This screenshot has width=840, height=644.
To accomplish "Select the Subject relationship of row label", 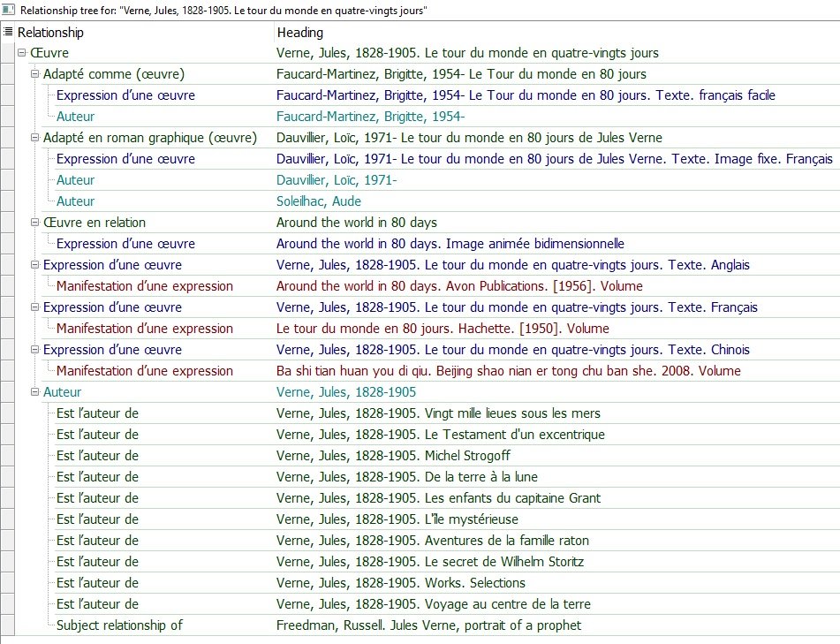I will (119, 625).
